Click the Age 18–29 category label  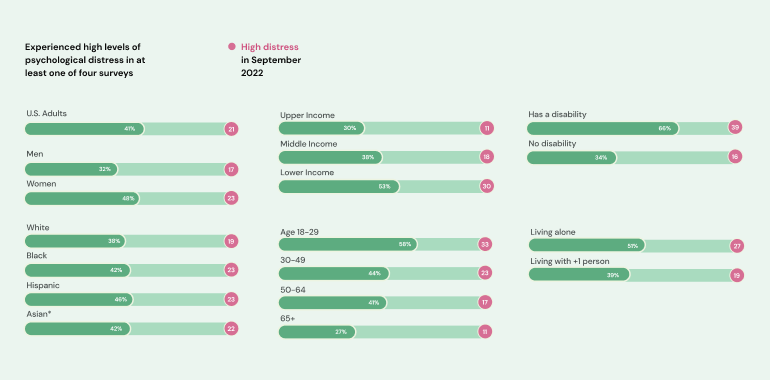pos(300,232)
